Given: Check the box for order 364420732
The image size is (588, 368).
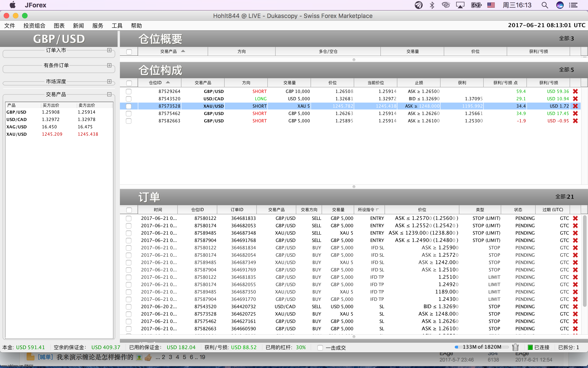Looking at the screenshot, I should (129, 307).
